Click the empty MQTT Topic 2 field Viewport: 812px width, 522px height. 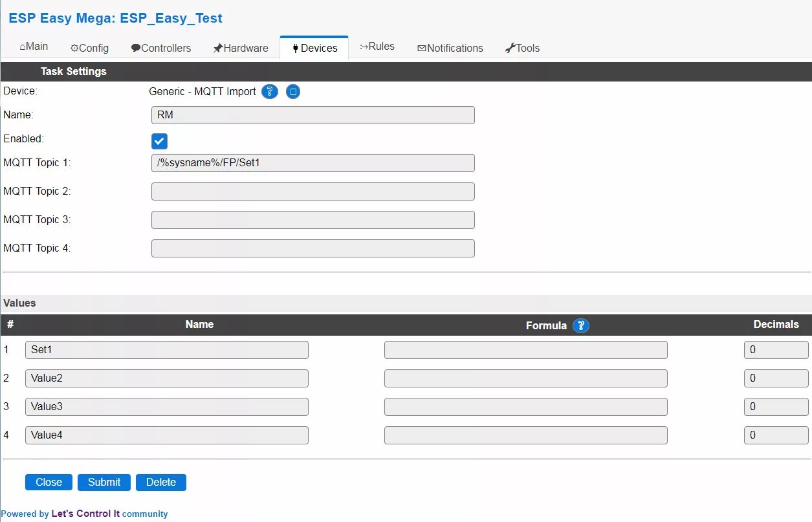[313, 191]
